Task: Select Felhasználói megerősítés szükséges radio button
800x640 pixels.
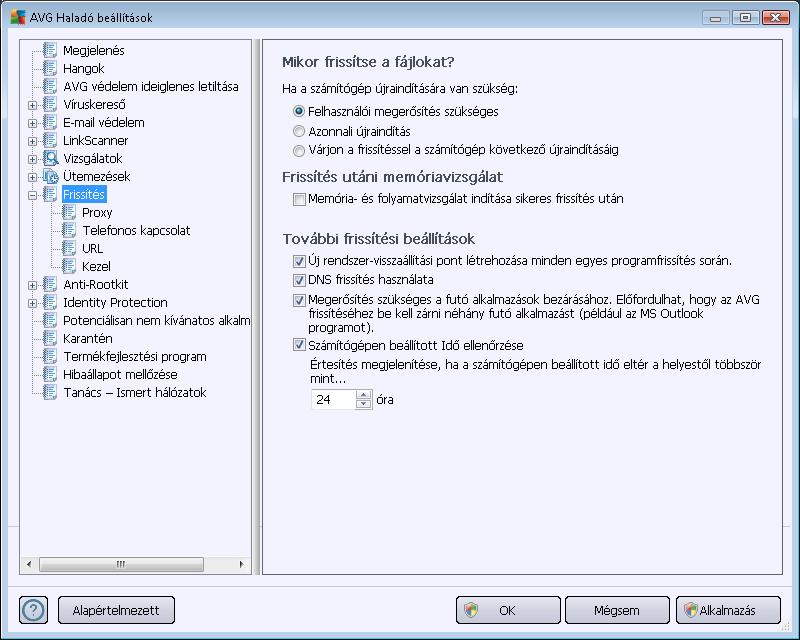Action: 299,111
